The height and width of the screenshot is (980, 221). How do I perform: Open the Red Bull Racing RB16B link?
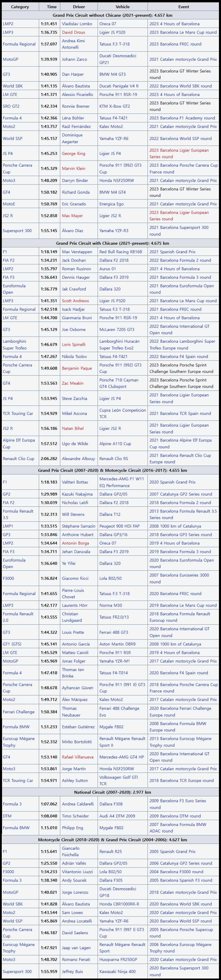point(120,252)
